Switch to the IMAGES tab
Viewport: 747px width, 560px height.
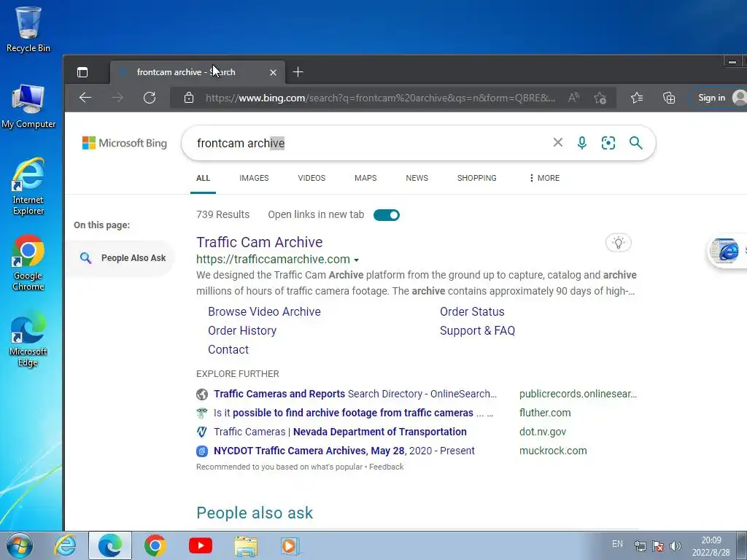tap(254, 178)
